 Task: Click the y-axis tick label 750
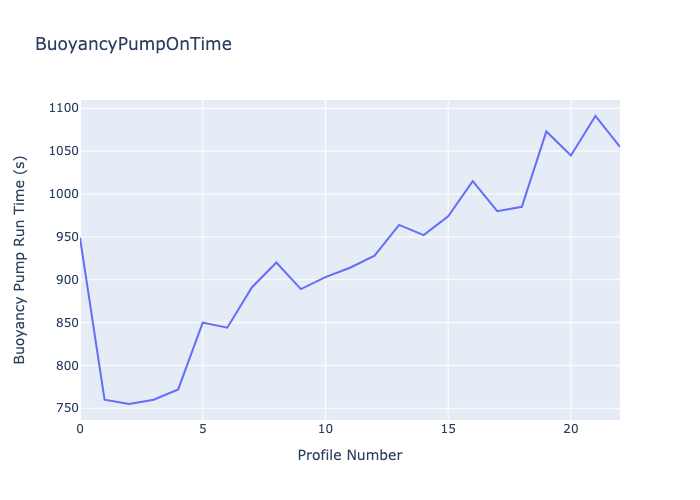click(63, 408)
